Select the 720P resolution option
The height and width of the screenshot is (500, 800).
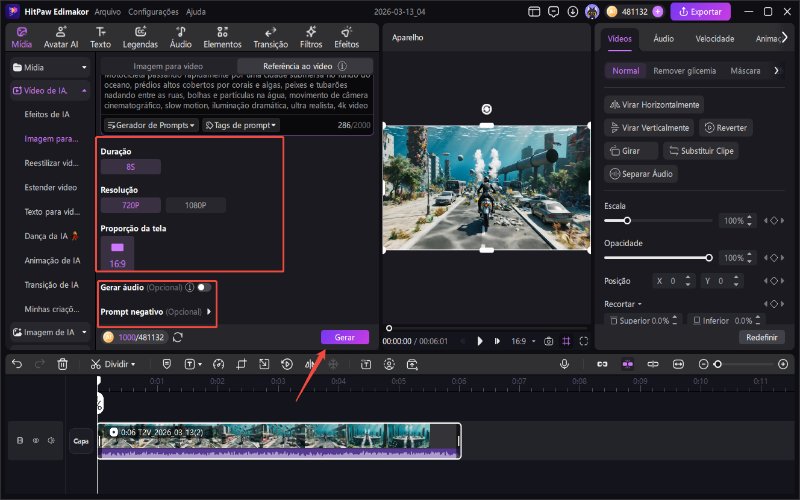pyautogui.click(x=131, y=205)
